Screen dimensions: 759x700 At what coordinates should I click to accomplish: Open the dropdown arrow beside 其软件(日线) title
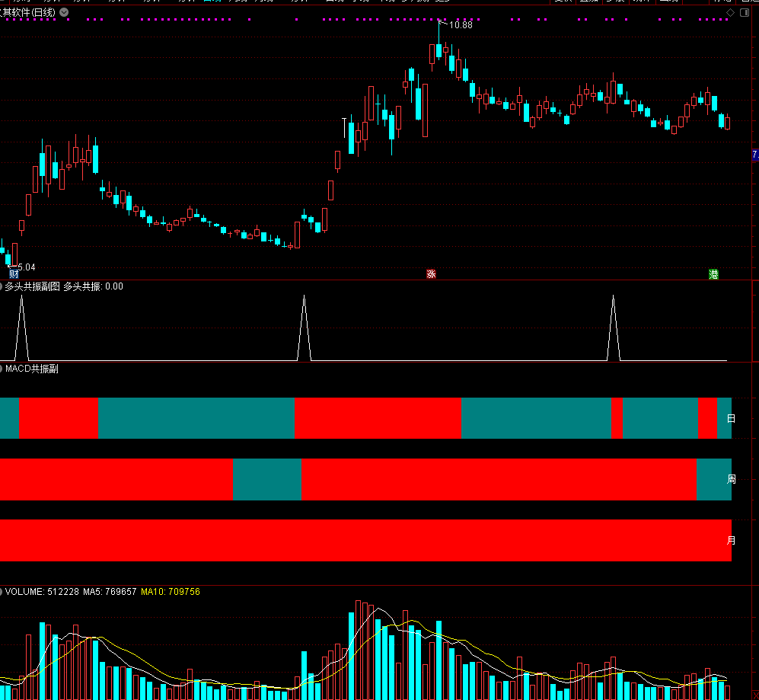pos(64,13)
